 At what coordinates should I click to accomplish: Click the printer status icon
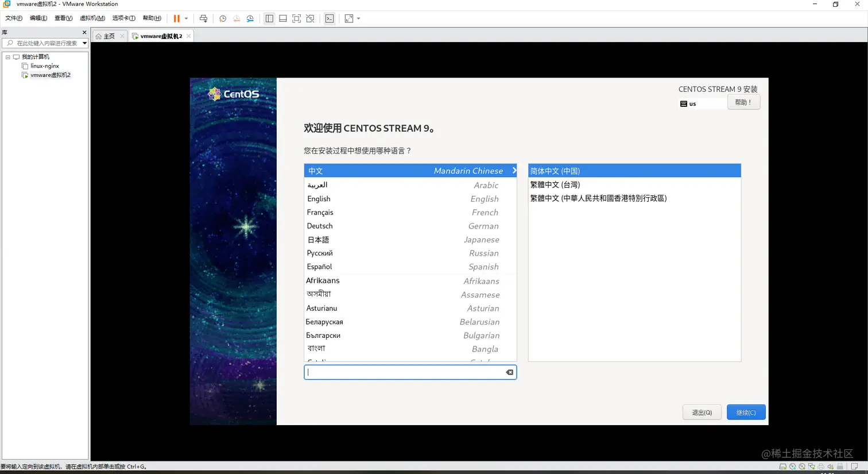pos(821,467)
